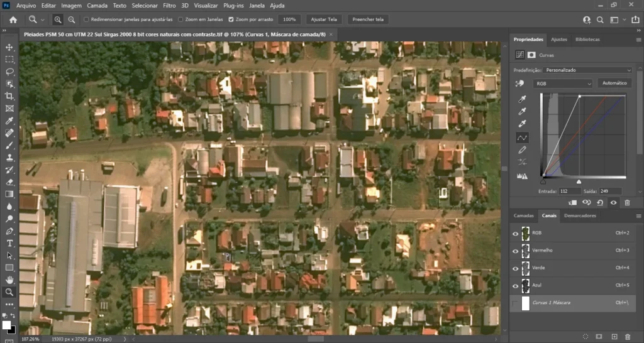Open the RGB channel dropdown in Curves
Image resolution: width=644 pixels, height=343 pixels.
pyautogui.click(x=563, y=83)
